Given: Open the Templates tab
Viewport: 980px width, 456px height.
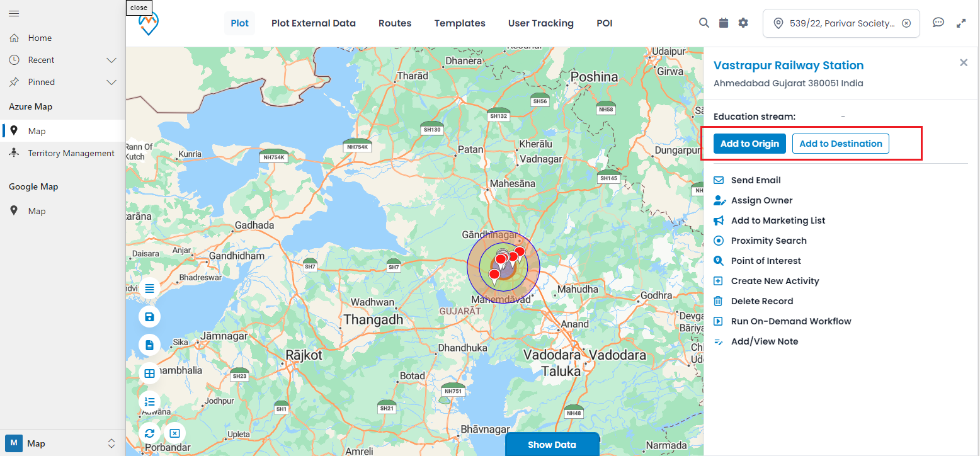Looking at the screenshot, I should [x=460, y=23].
